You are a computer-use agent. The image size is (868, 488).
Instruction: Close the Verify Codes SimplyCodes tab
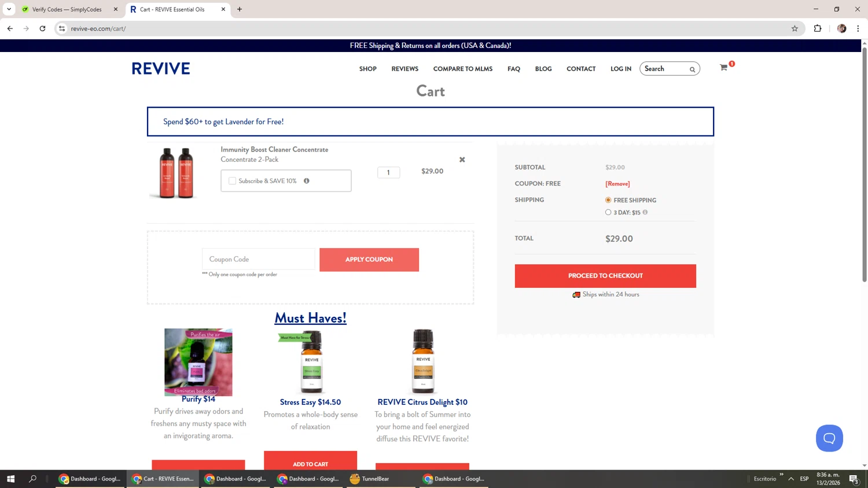pyautogui.click(x=116, y=9)
